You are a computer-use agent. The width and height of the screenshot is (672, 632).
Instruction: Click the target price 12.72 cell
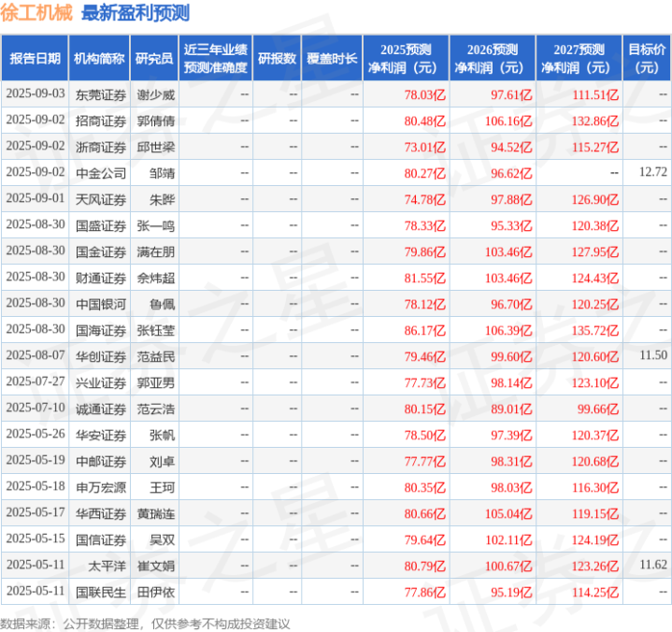[x=653, y=172]
